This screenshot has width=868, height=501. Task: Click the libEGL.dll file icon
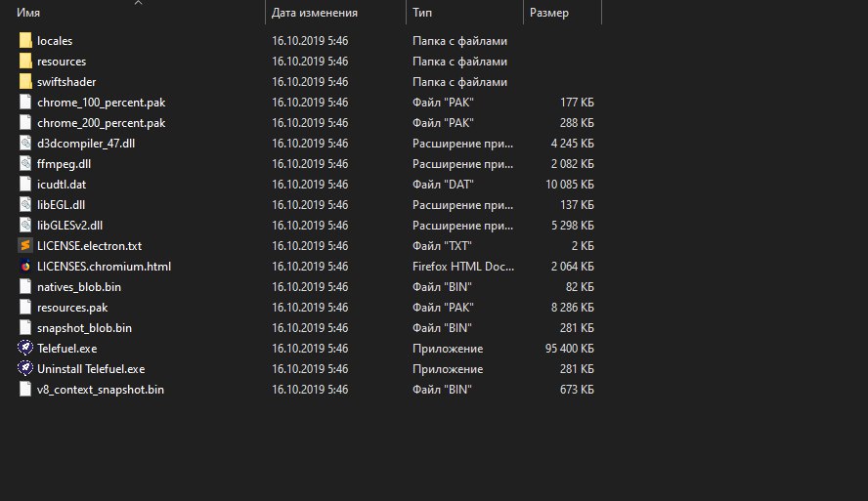coord(25,205)
